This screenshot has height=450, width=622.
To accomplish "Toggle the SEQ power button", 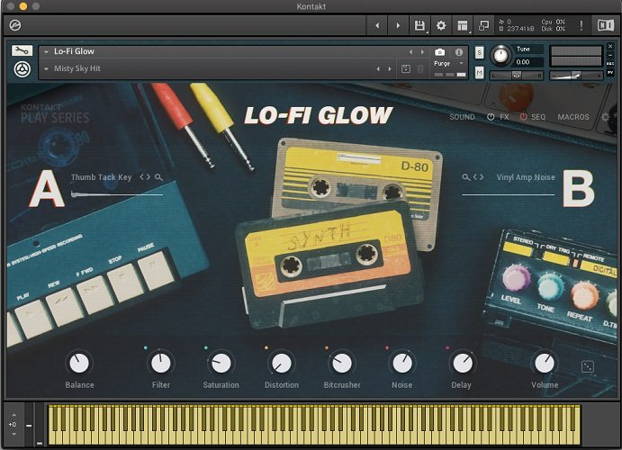I will coord(524,117).
